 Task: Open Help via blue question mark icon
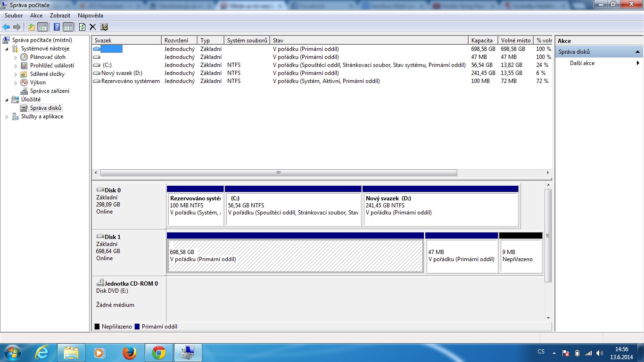pos(57,27)
